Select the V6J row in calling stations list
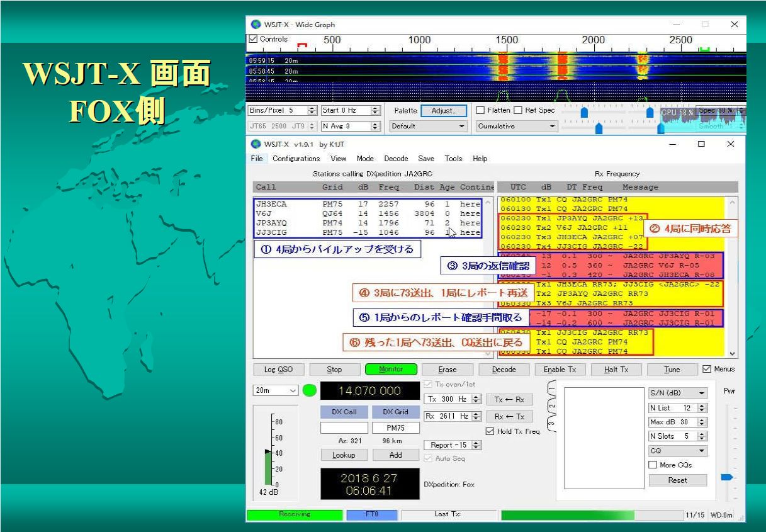The image size is (766, 532). coord(367,213)
